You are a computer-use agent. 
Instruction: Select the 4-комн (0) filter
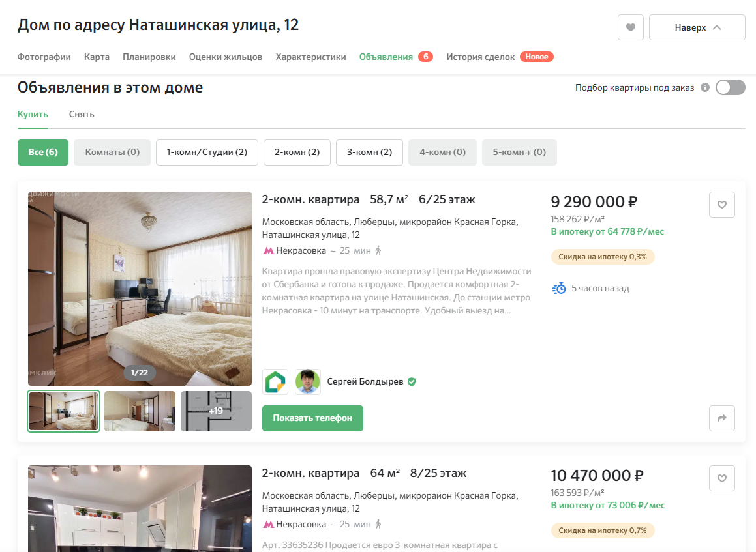click(x=442, y=153)
